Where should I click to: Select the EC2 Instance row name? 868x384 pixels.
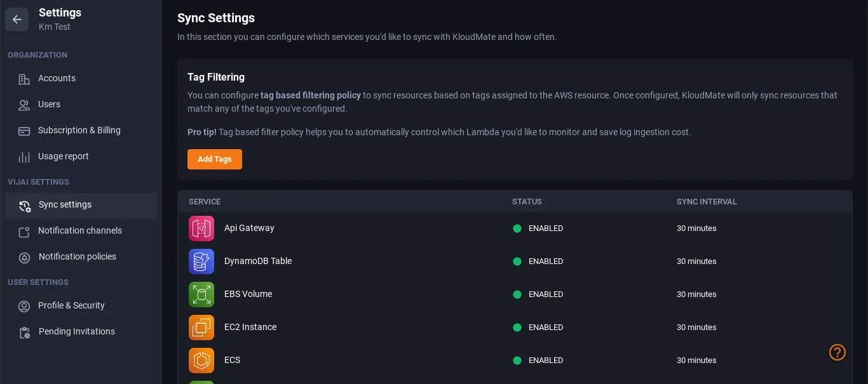pos(250,327)
